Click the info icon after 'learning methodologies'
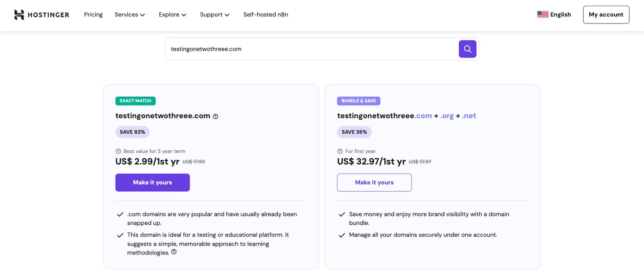644x279 pixels. [174, 252]
